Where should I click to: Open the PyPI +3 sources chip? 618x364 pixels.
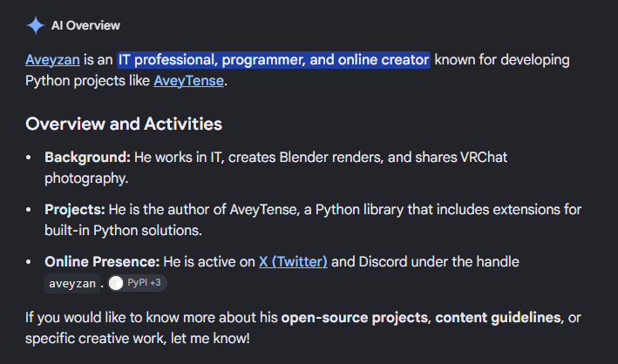(138, 283)
